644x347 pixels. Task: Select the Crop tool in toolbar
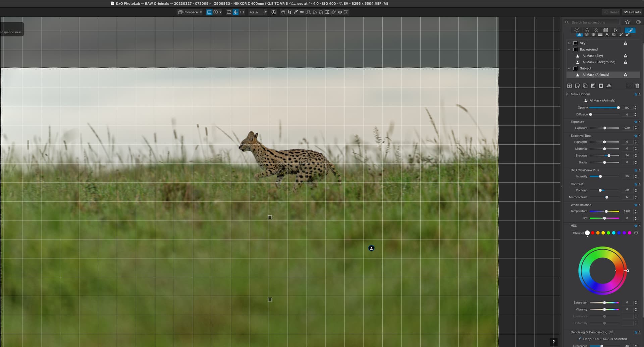coord(289,12)
